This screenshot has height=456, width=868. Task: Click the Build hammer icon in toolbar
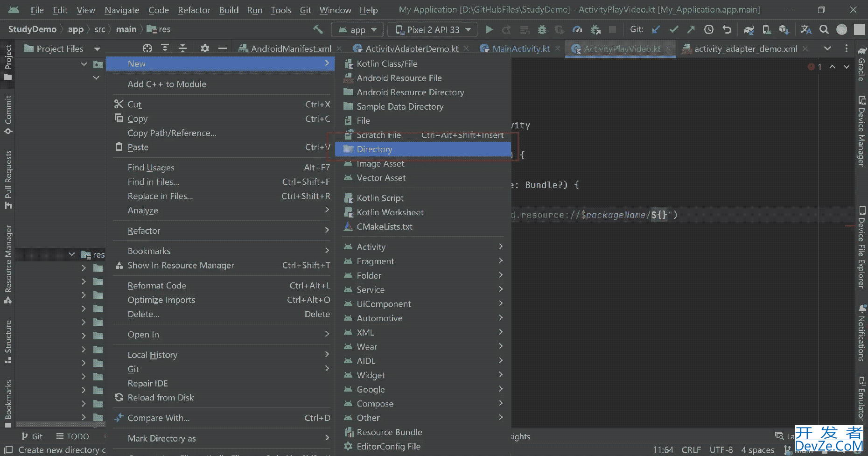point(318,29)
